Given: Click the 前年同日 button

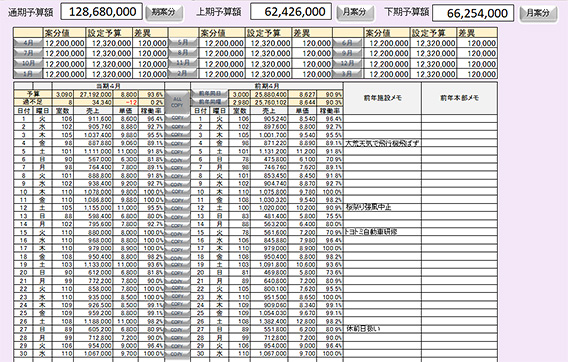Looking at the screenshot, I should click(210, 94).
